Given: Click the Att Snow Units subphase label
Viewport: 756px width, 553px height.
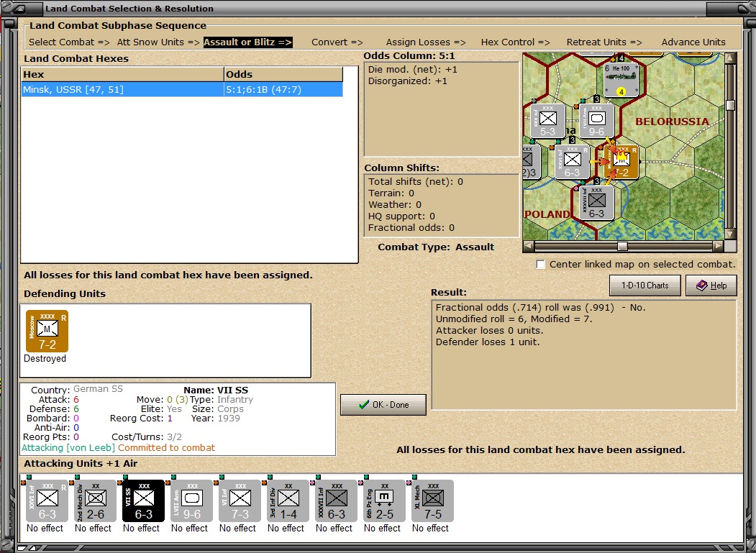Looking at the screenshot, I should point(158,42).
